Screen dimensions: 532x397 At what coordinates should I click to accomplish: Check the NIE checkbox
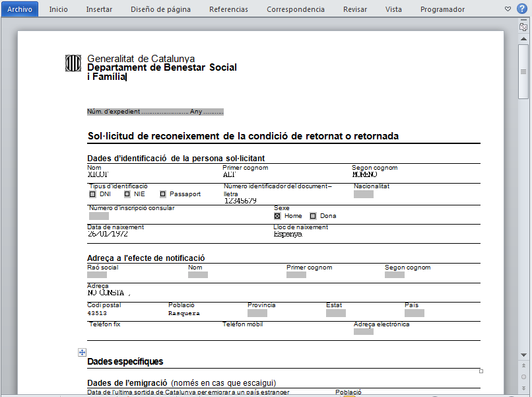coord(127,194)
